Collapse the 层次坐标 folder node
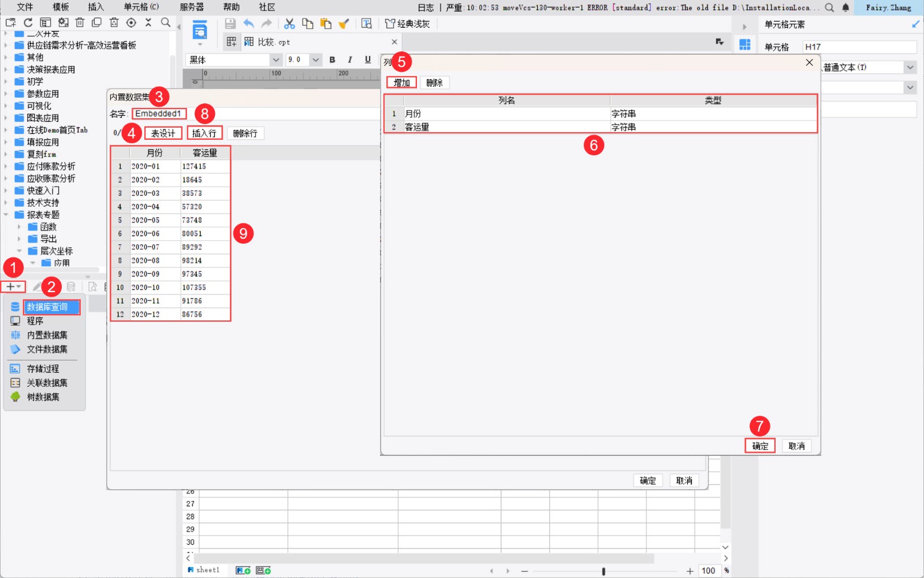The image size is (924, 578). point(19,251)
